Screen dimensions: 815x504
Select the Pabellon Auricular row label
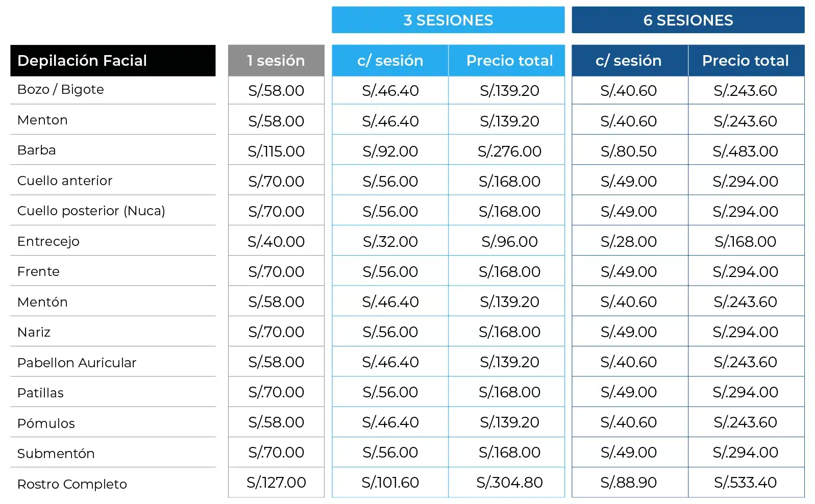pos(77,363)
